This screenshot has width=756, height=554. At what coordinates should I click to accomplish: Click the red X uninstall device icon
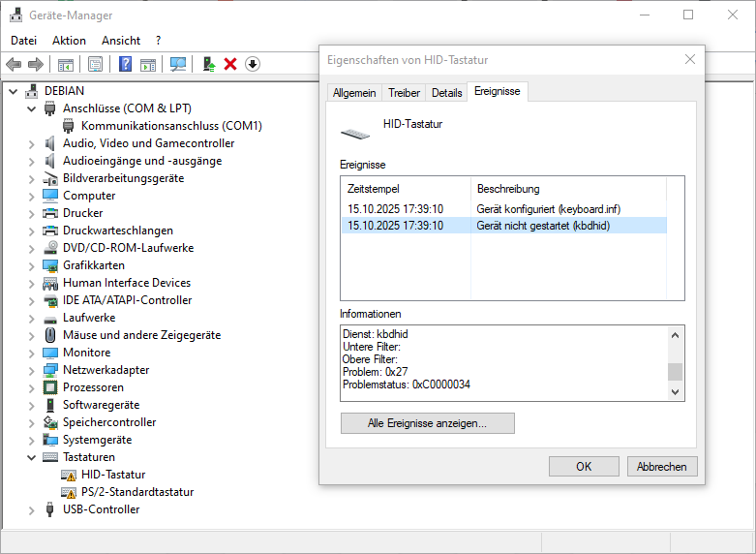[230, 64]
